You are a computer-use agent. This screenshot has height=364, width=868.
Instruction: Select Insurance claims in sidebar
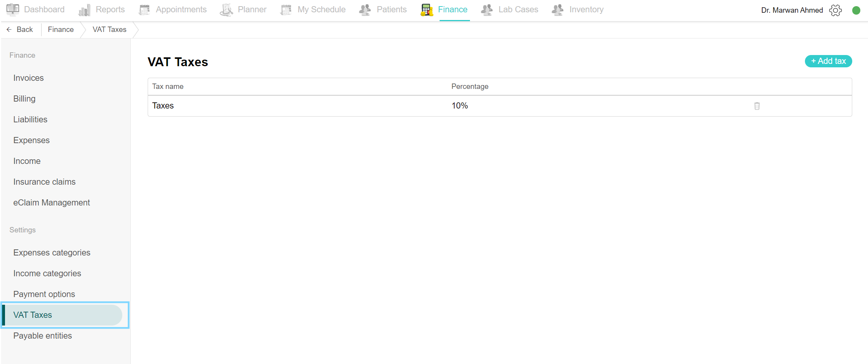[x=44, y=182]
